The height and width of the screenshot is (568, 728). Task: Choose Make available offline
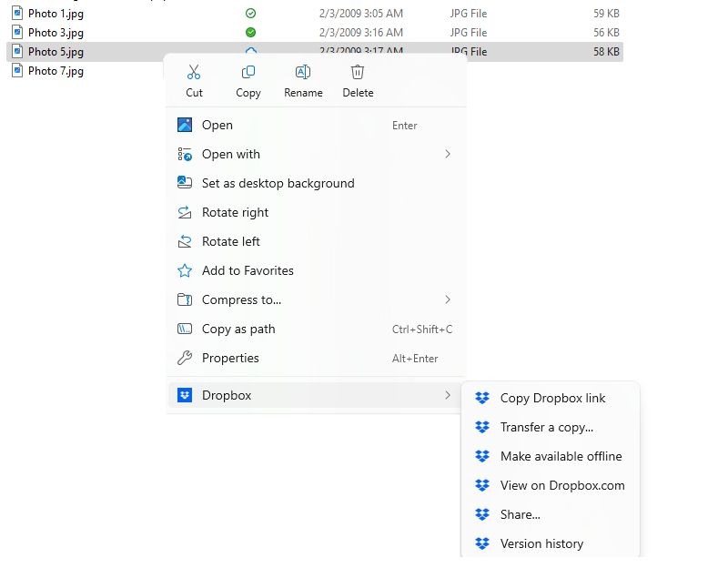click(551, 456)
